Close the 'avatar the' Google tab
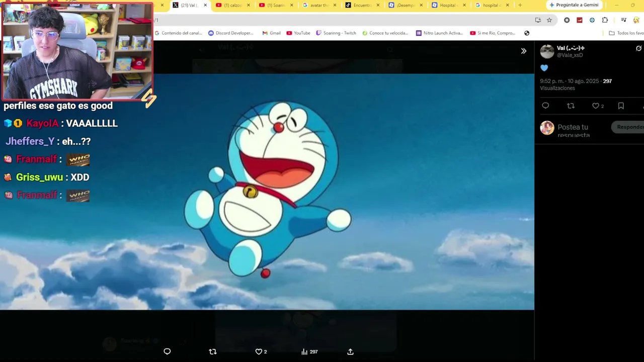Image resolution: width=644 pixels, height=362 pixels. (335, 5)
